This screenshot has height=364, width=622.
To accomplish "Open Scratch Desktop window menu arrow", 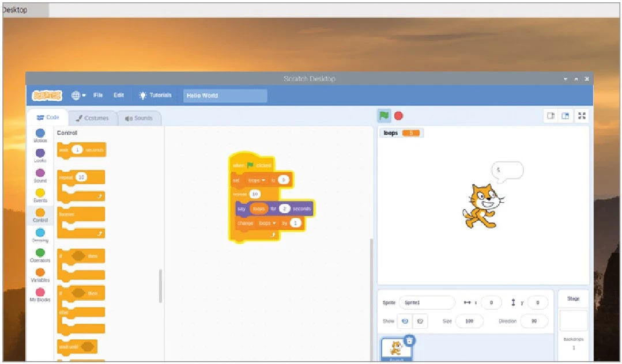I will pyautogui.click(x=566, y=79).
